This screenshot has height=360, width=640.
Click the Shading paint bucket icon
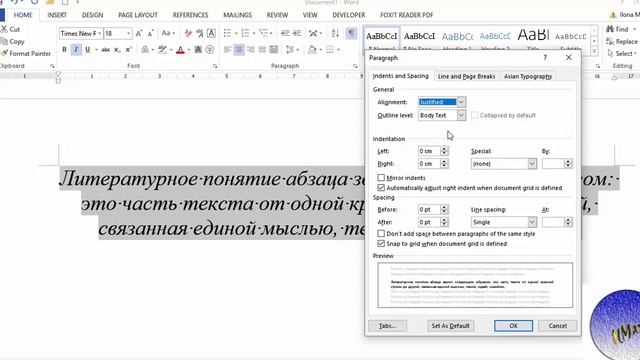pos(312,50)
